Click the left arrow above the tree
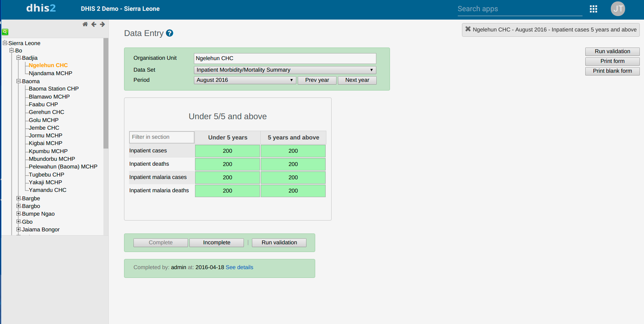644x324 pixels. coord(94,24)
